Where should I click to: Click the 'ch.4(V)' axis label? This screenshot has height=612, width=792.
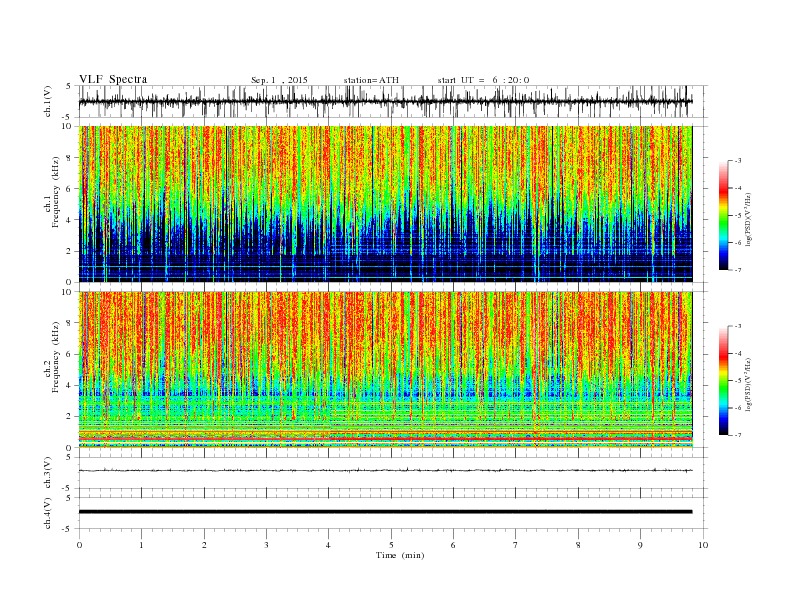[48, 513]
